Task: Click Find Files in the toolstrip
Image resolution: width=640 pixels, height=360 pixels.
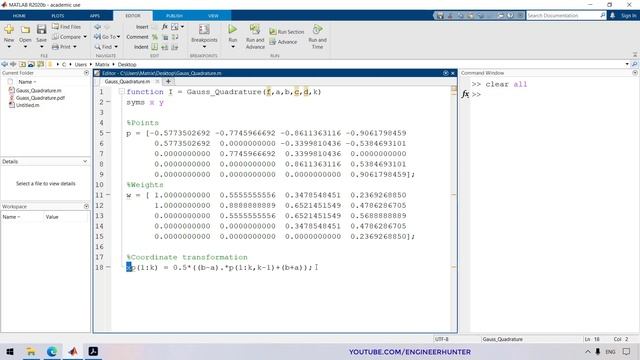Action: pyautogui.click(x=67, y=27)
